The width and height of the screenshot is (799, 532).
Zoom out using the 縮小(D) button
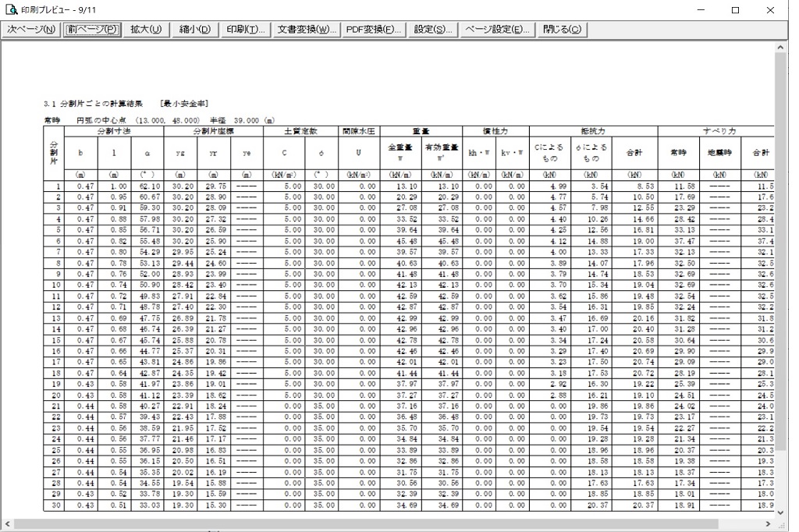click(194, 30)
